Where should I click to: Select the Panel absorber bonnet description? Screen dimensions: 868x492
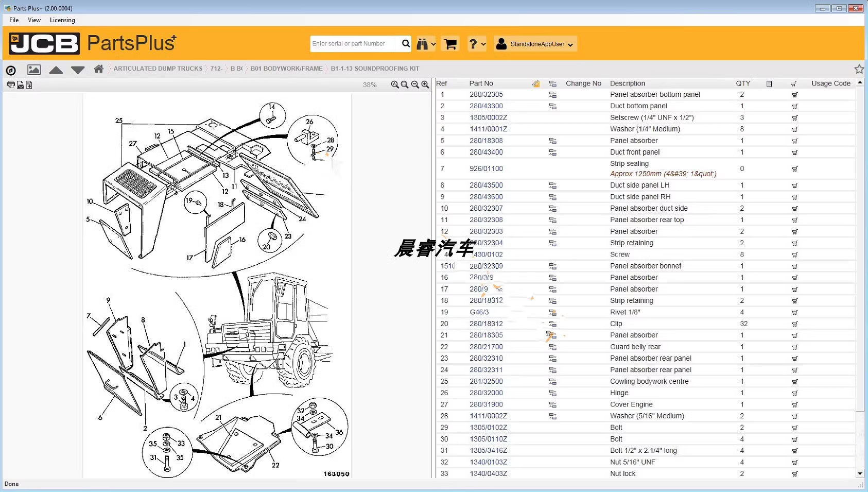[x=646, y=266]
